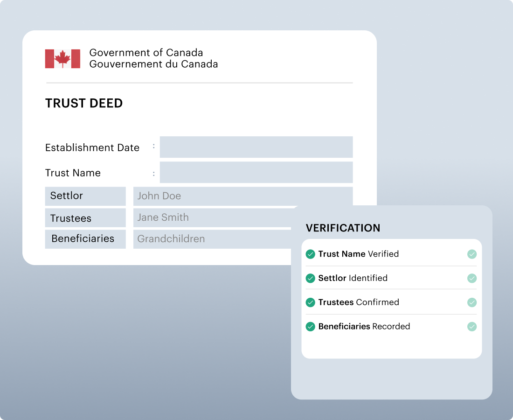This screenshot has width=513, height=420.
Task: Click green check beside Settlor Identified
Action: click(311, 278)
